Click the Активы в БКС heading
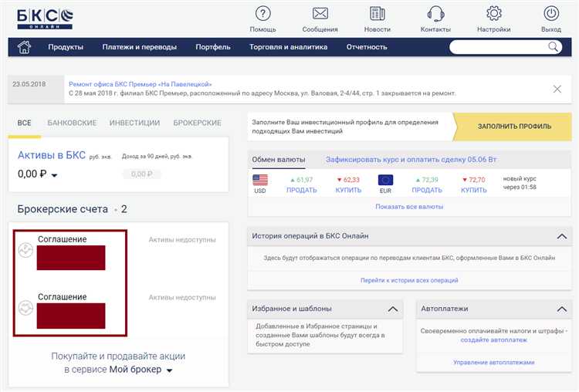The width and height of the screenshot is (579, 392). pyautogui.click(x=52, y=155)
